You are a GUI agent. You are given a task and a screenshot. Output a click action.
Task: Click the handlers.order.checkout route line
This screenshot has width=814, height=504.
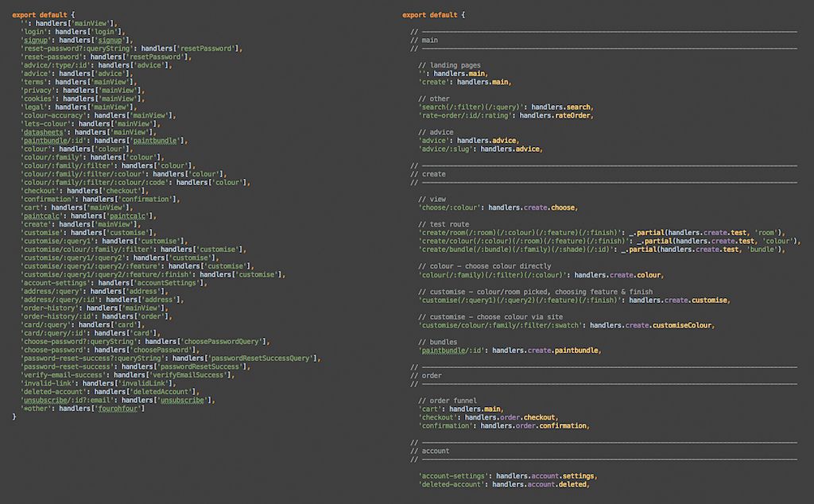tap(489, 417)
